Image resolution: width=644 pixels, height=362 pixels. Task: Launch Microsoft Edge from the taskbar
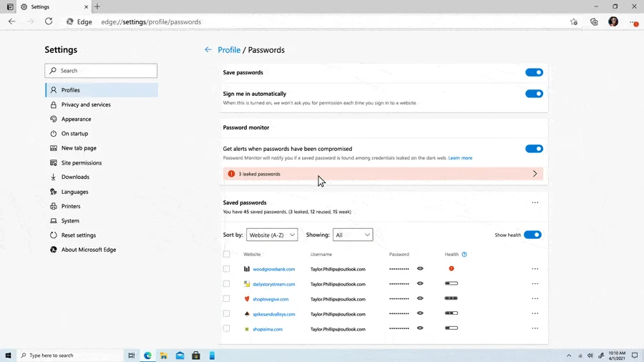click(147, 356)
